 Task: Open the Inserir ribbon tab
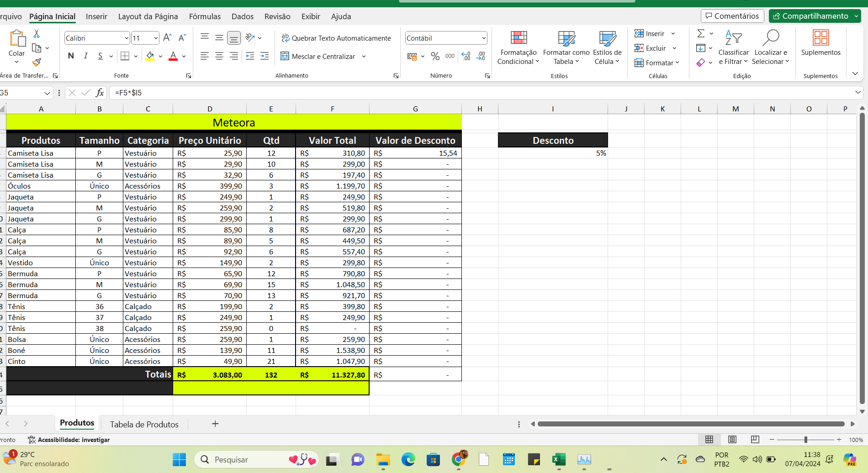[x=96, y=16]
